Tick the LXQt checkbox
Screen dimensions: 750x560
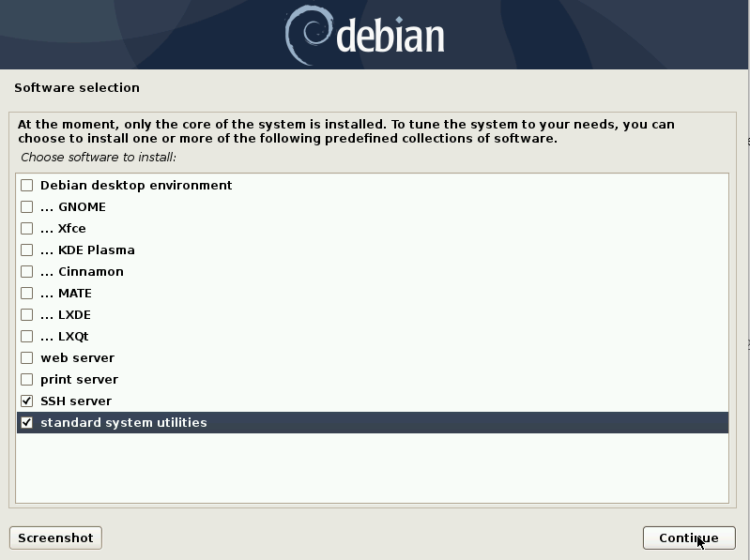pyautogui.click(x=27, y=337)
